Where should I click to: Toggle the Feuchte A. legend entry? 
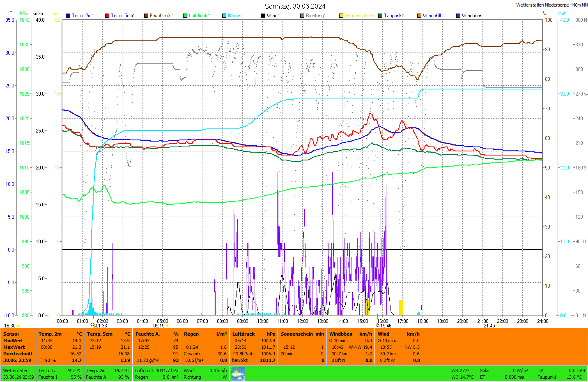[161, 16]
